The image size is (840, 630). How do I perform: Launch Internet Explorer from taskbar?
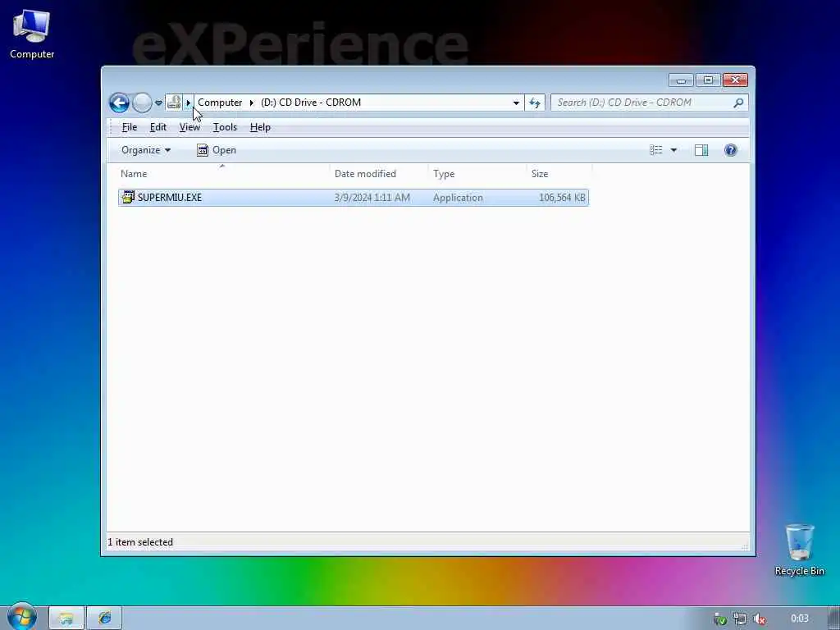pos(104,619)
